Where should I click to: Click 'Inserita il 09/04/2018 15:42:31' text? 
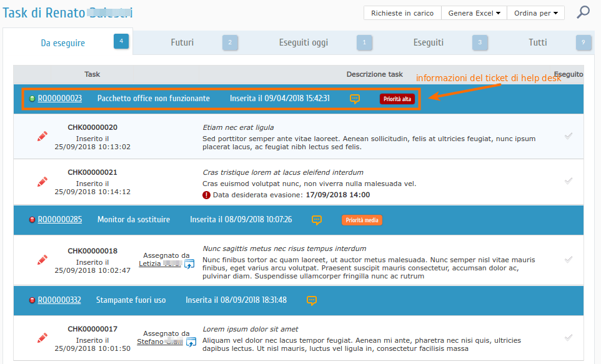[280, 99]
